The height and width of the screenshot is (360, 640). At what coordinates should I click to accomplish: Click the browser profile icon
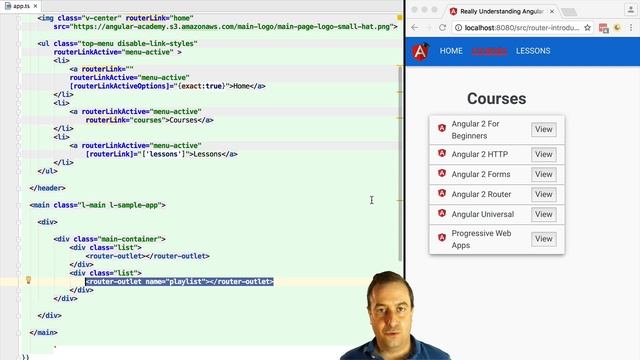[x=631, y=10]
